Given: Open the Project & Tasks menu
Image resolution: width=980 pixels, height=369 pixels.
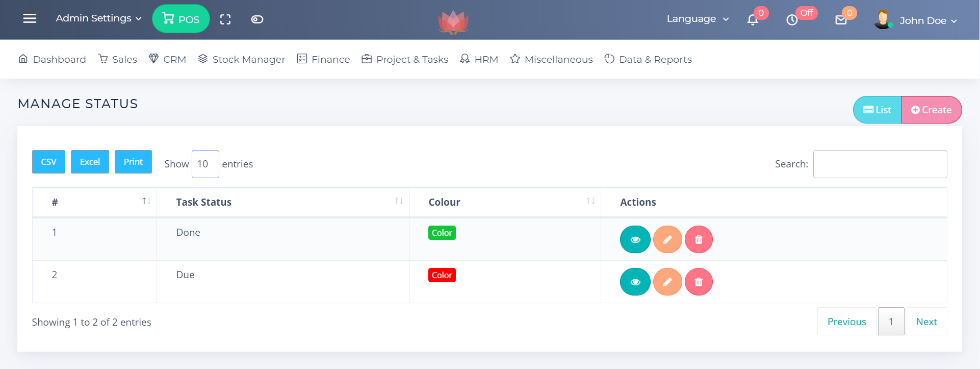Looking at the screenshot, I should pos(405,59).
